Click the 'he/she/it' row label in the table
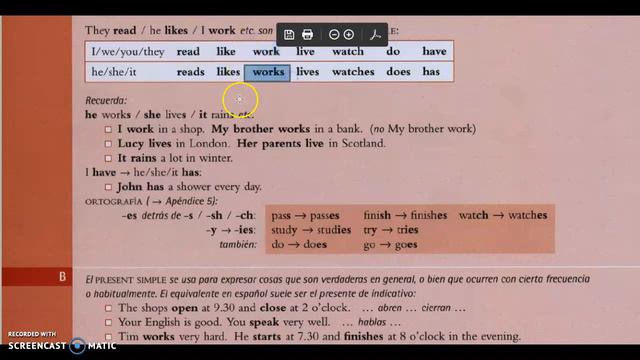Image resolution: width=640 pixels, height=360 pixels. [113, 72]
